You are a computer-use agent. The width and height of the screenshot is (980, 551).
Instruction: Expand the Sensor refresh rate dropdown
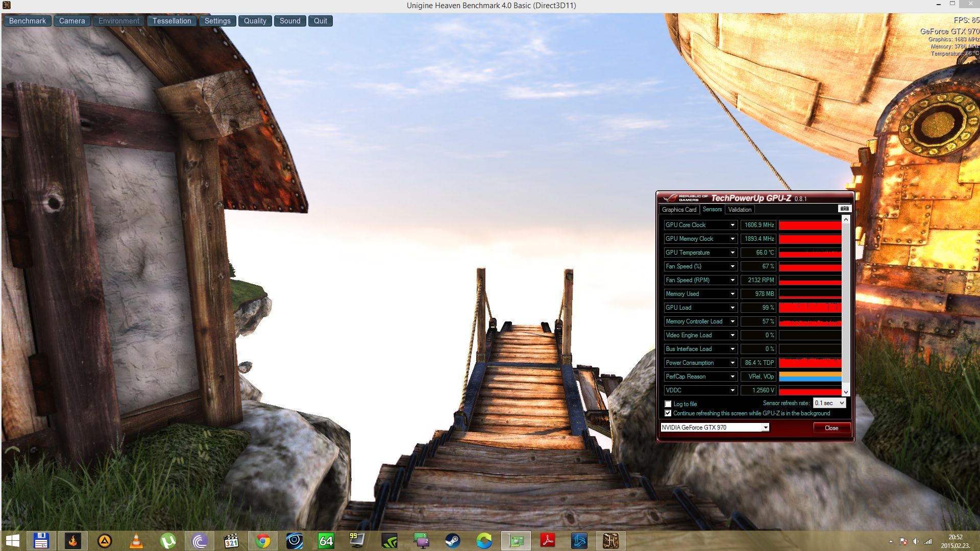coord(829,403)
